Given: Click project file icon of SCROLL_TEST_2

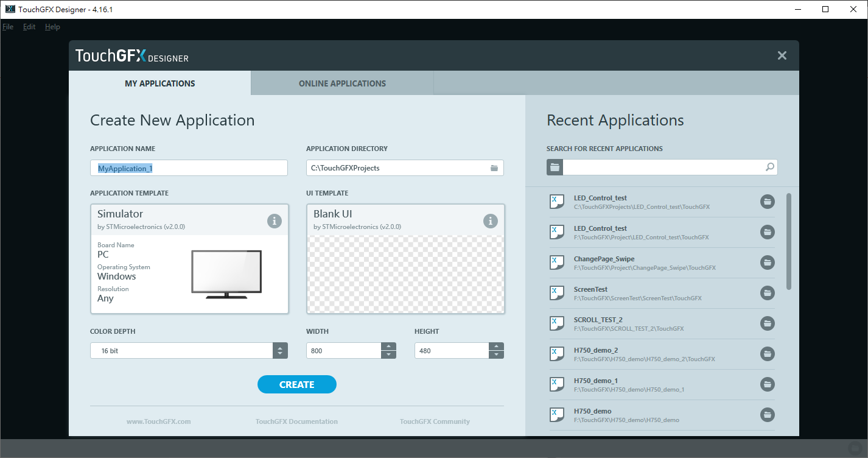Looking at the screenshot, I should point(556,323).
